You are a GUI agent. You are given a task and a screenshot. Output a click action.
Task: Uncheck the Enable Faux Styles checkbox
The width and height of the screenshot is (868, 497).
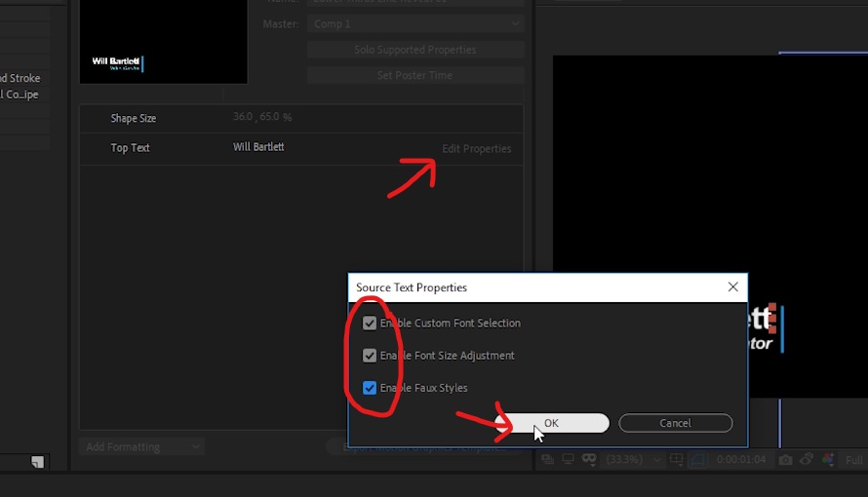[x=370, y=388]
